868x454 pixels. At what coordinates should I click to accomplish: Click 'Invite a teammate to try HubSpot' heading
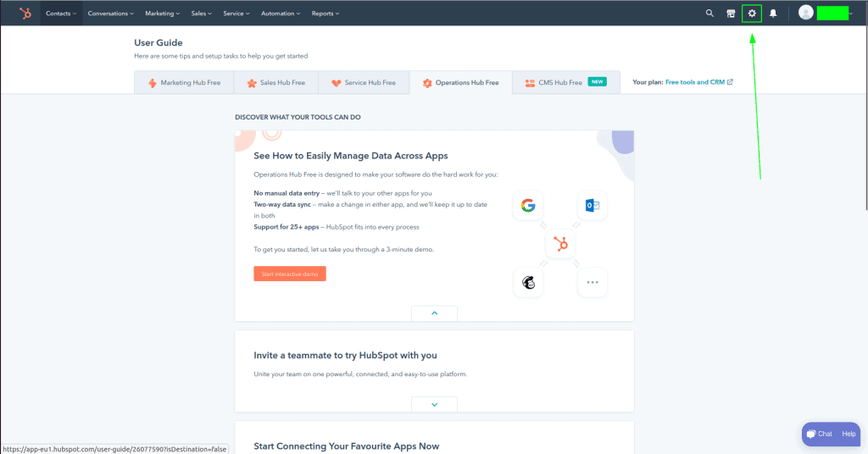346,355
